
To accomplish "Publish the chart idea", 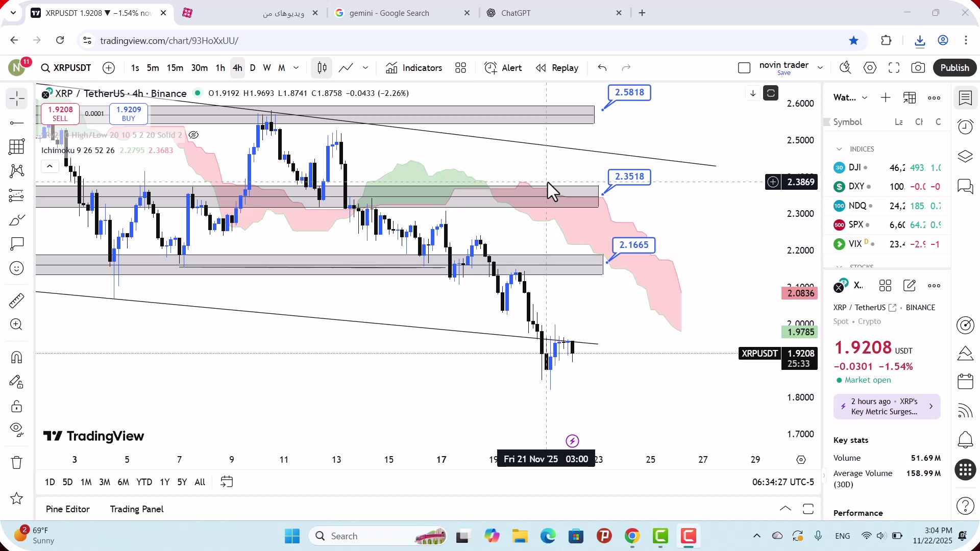I will tap(954, 68).
